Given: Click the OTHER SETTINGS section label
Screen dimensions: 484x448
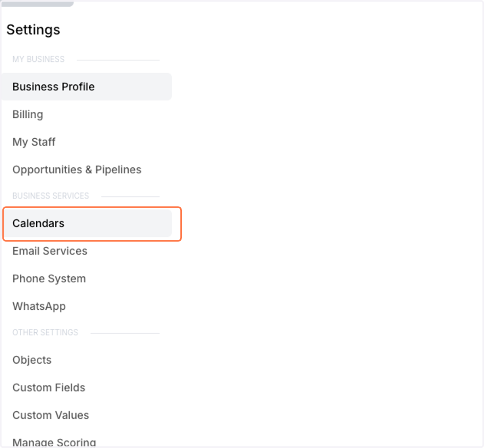Looking at the screenshot, I should 45,333.
